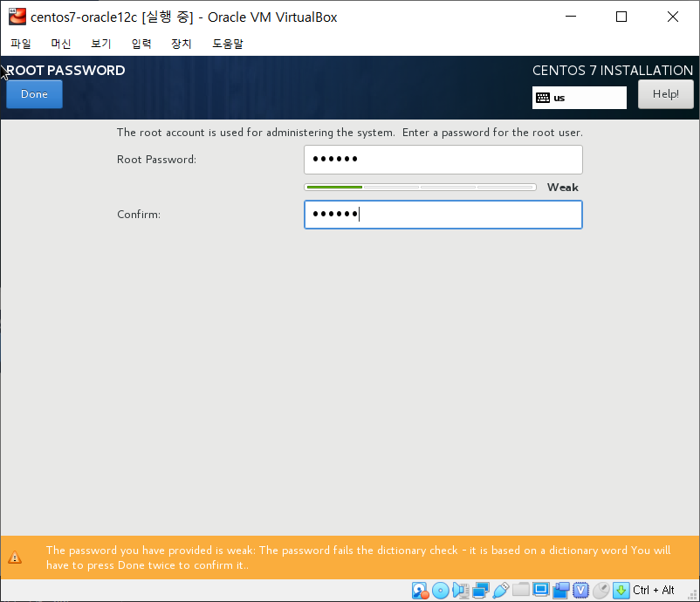
Task: Click the 'Root Password:' label
Action: [x=157, y=160]
